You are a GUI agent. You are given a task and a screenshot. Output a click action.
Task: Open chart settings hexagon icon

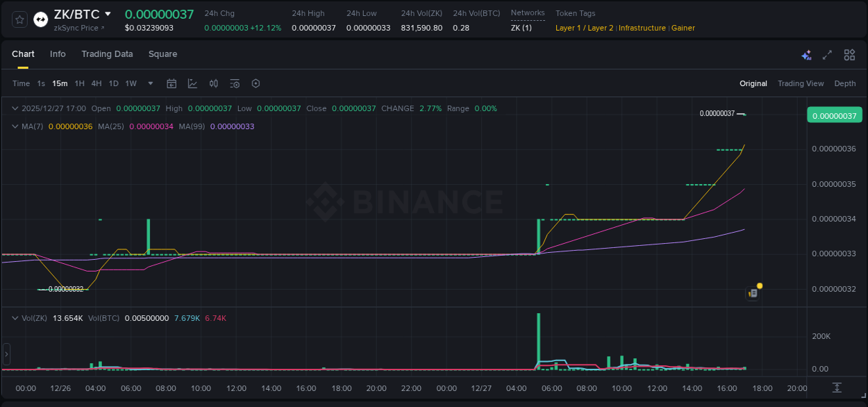256,83
